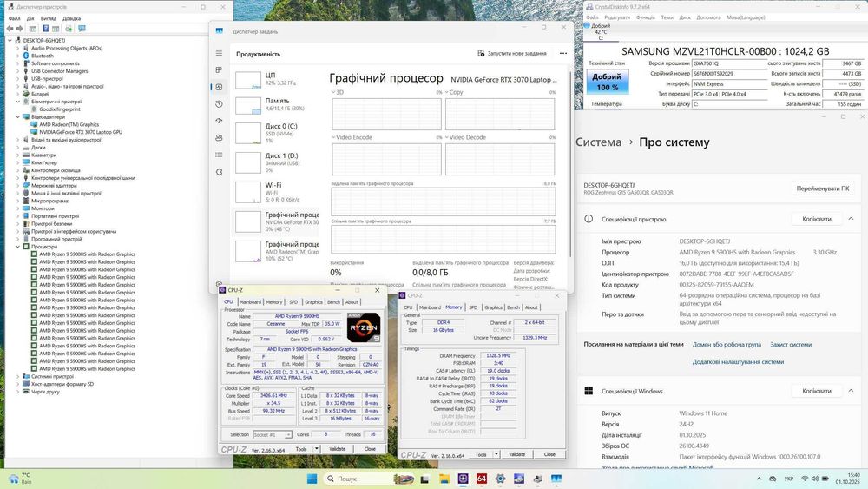Screen dimensions: 868x489
Task: Click the Back arrow in Device Manager toolbar
Action: tap(10, 29)
